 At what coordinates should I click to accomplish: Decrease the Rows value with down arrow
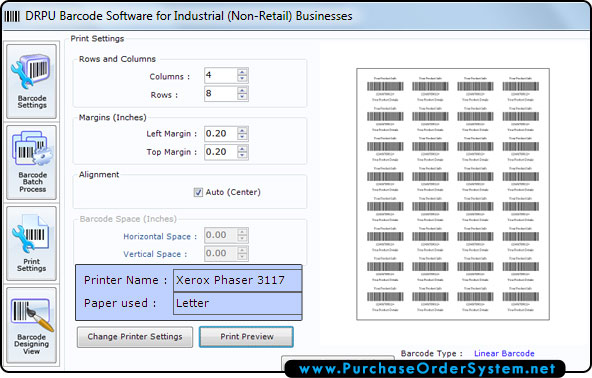coord(242,97)
